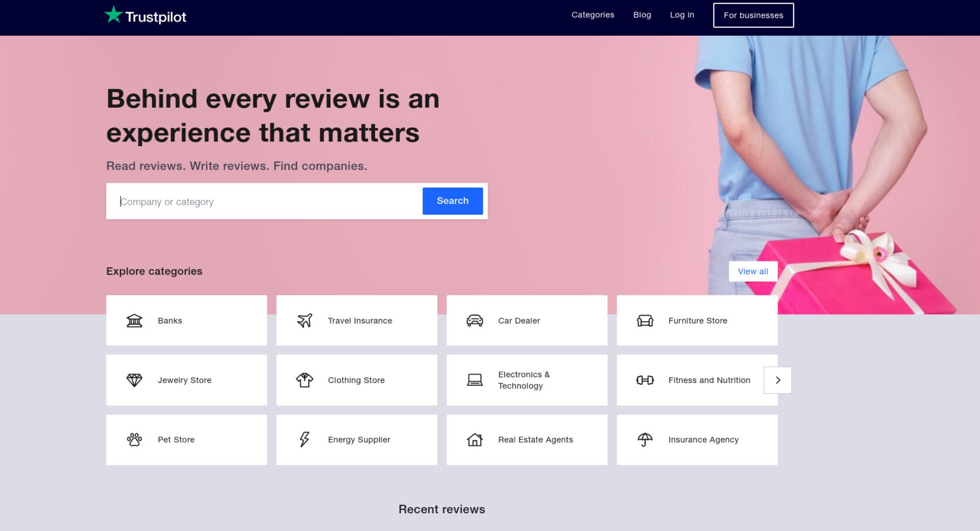Viewport: 980px width, 531px height.
Task: Click the Explore categories heading
Action: click(x=154, y=271)
